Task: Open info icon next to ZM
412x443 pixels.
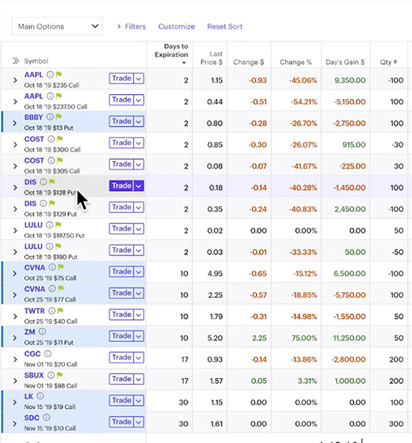Action: [x=42, y=332]
